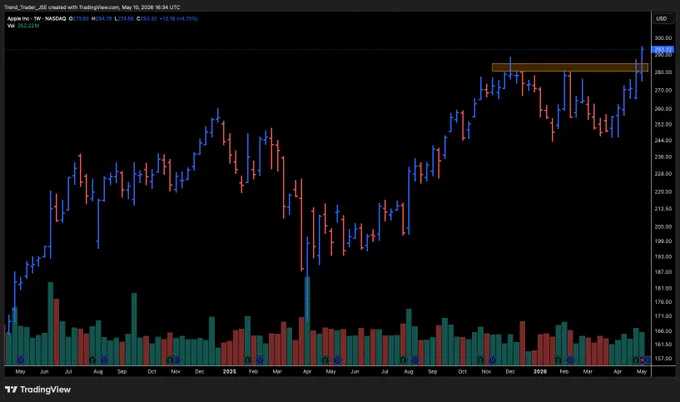Viewport: 680px width, 402px height.
Task: Click the Dec label just before 2026
Action: click(x=510, y=372)
